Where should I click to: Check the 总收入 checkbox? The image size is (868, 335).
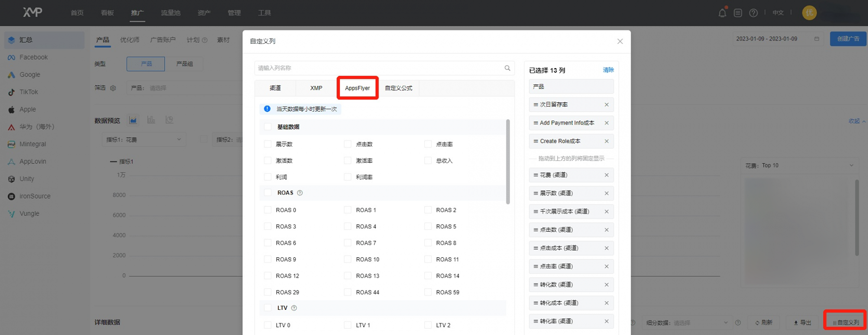point(428,161)
